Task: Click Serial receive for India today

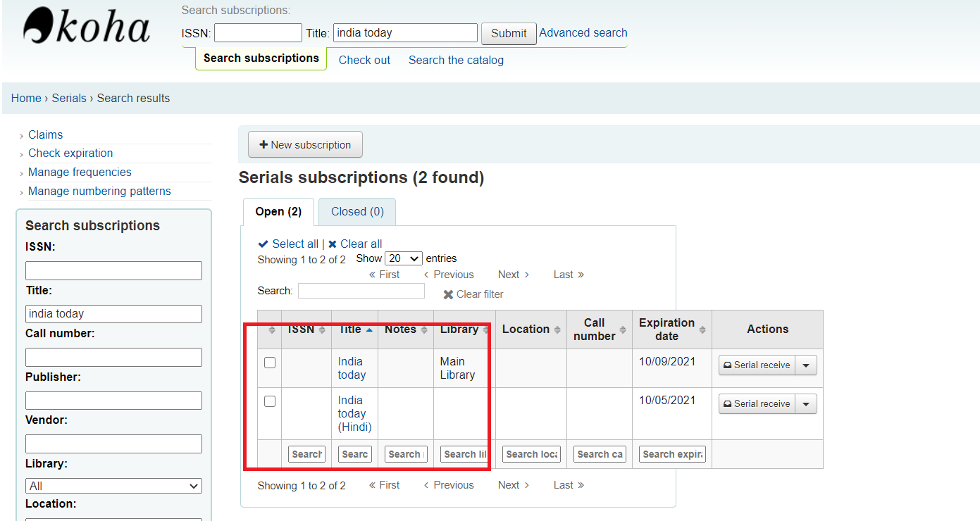Action: (756, 365)
